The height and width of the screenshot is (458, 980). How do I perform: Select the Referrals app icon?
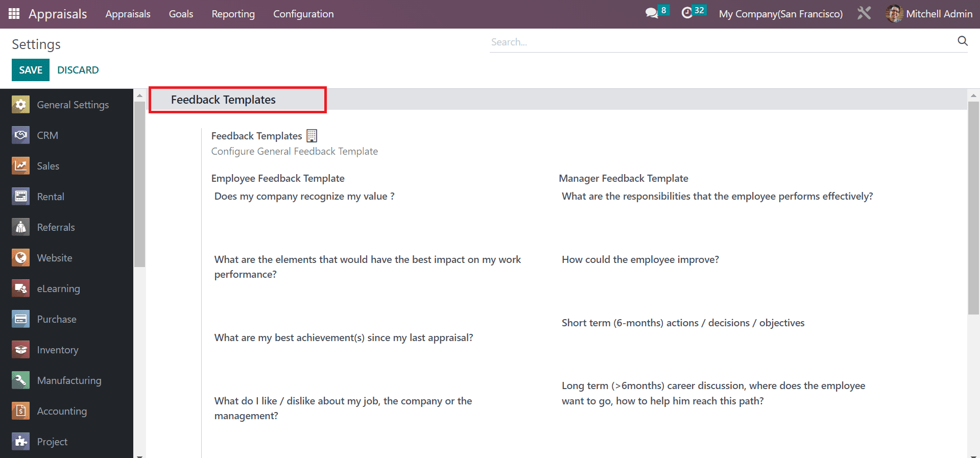pyautogui.click(x=21, y=227)
